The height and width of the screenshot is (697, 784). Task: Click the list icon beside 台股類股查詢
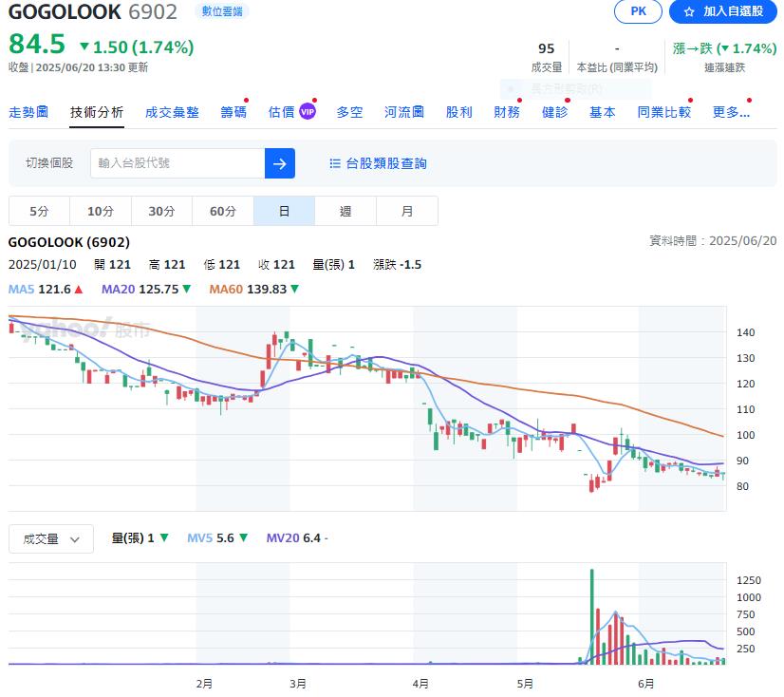(x=334, y=163)
